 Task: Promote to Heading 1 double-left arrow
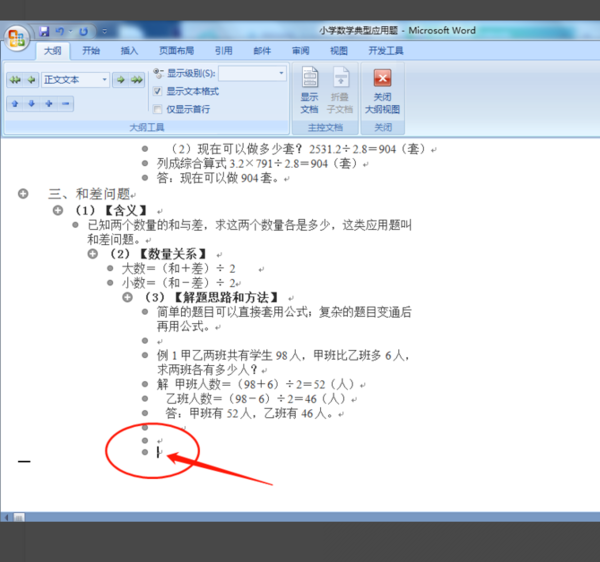15,80
